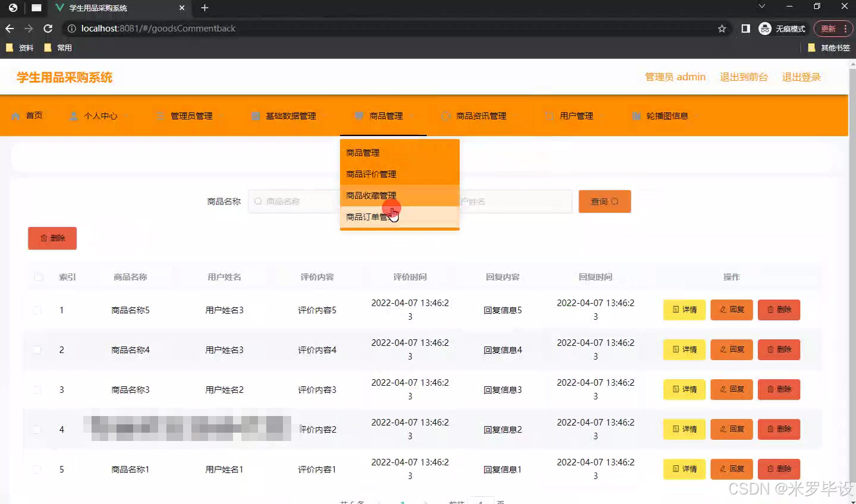Toggle the select-all checkbox in table header

click(x=37, y=276)
